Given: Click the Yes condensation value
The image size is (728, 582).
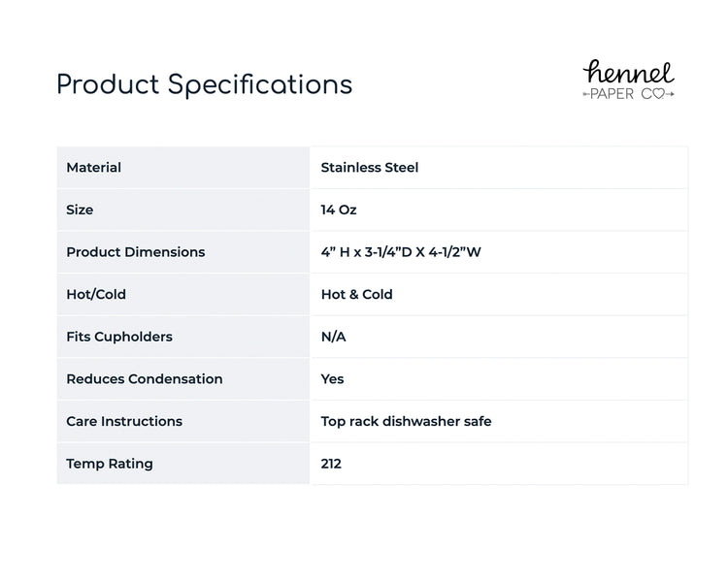Looking at the screenshot, I should point(332,378).
